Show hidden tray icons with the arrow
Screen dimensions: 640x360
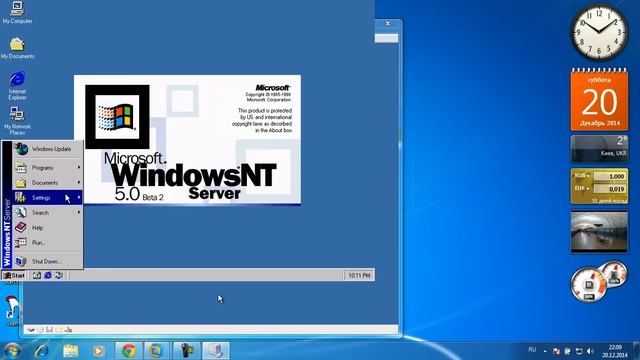coord(545,351)
